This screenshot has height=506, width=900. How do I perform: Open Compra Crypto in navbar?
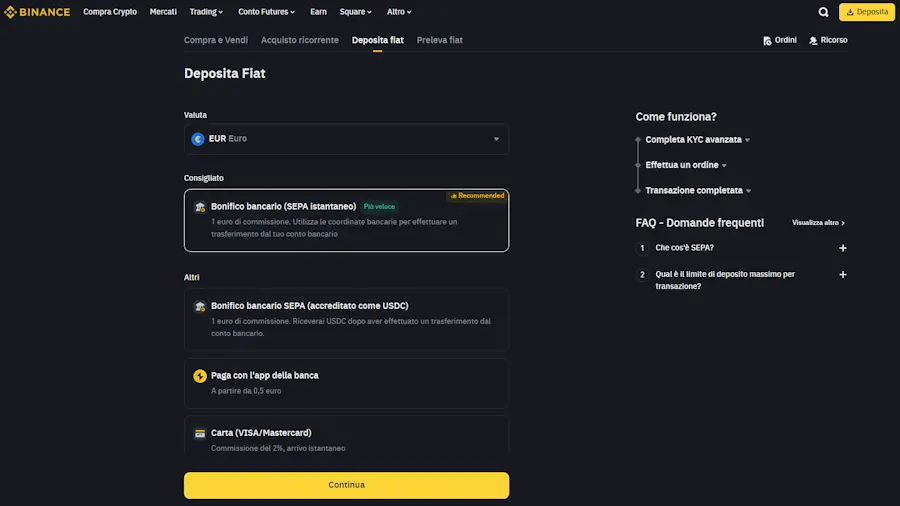pos(110,11)
